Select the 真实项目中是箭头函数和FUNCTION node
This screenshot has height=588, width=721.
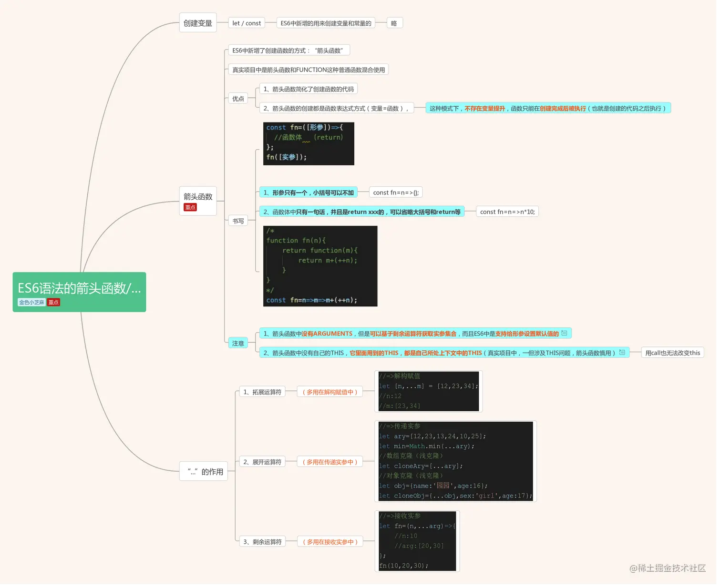point(309,70)
